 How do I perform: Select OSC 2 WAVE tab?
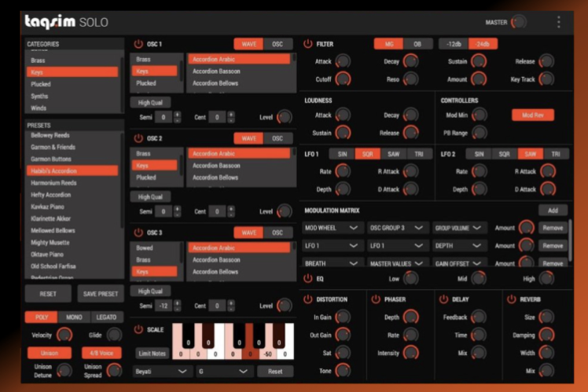[x=248, y=138]
